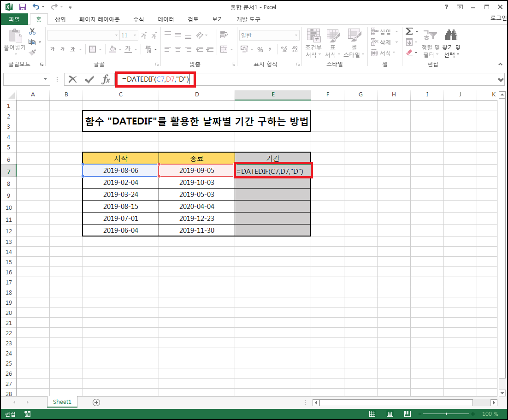Click the Conditional Formatting icon
This screenshot has width=508, height=420.
point(313,35)
